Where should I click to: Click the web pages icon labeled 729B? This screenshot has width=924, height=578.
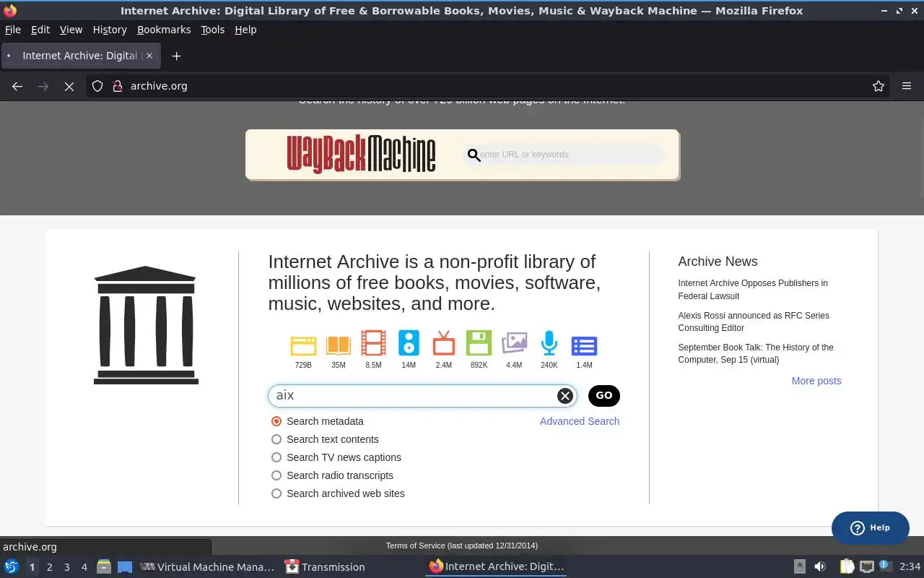(303, 345)
